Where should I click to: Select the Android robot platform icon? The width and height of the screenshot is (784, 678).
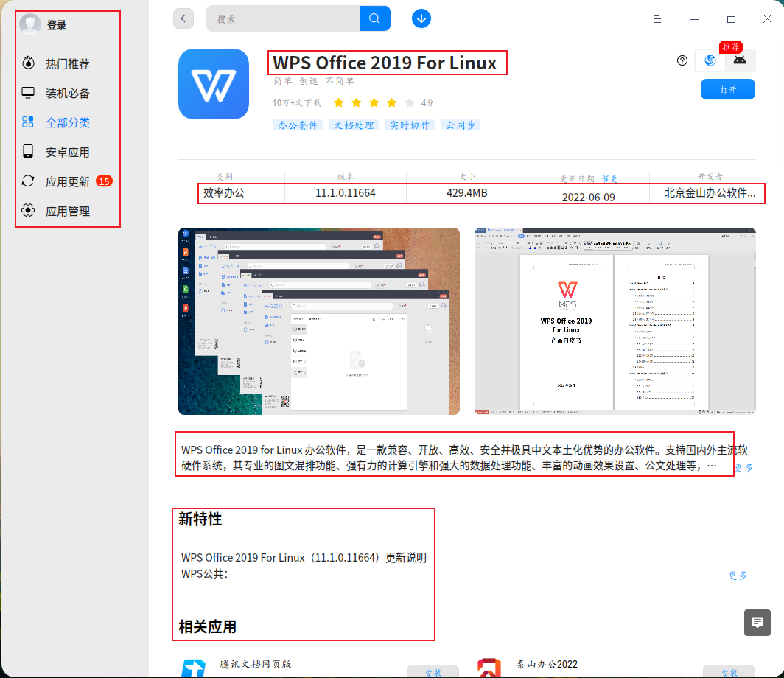click(x=740, y=60)
